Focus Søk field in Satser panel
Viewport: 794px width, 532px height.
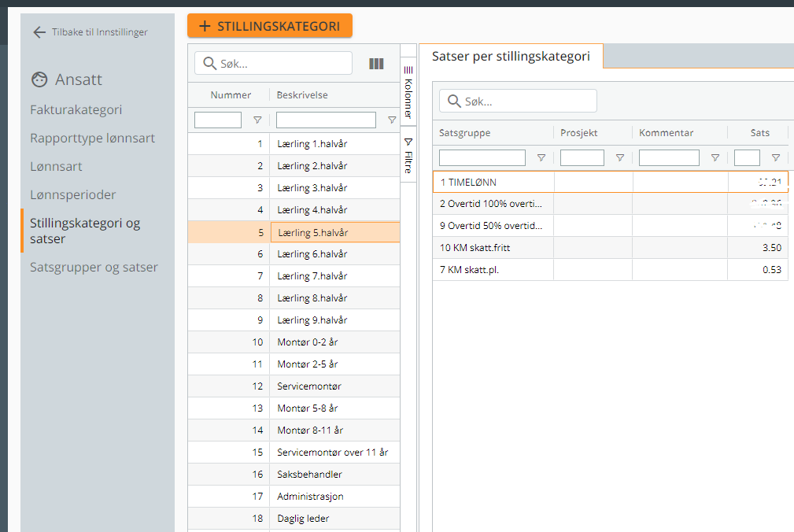518,102
